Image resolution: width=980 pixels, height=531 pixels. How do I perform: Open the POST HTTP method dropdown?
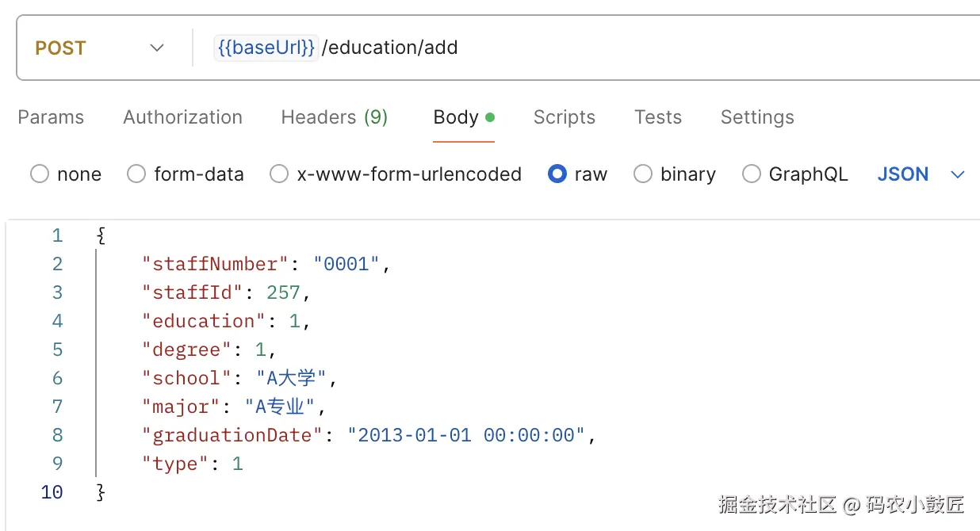(x=99, y=48)
